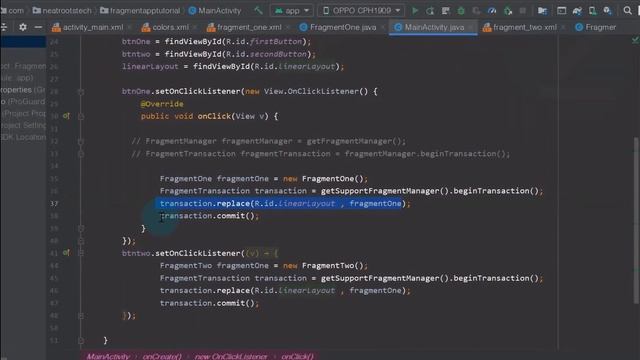Click the collapse all icon in project panel
This screenshot has height=360, width=640.
(x=4, y=27)
